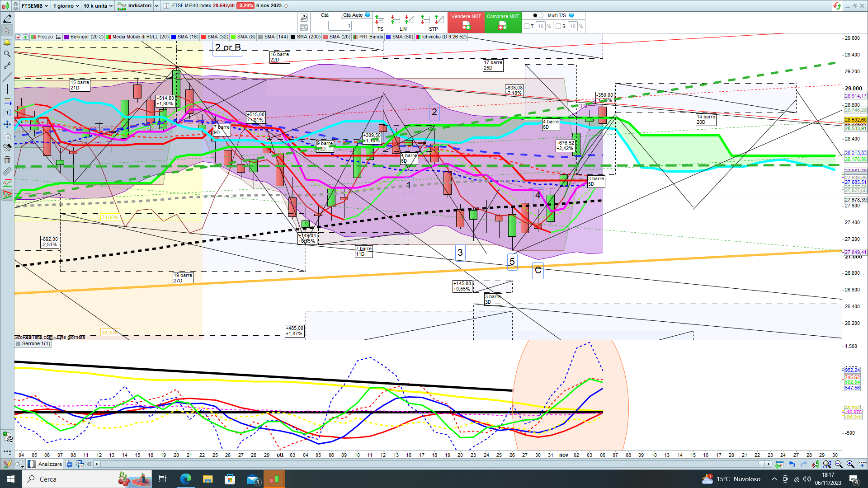The width and height of the screenshot is (868, 488).
Task: Click the share icon in bottom toolbar
Action: pos(19,464)
